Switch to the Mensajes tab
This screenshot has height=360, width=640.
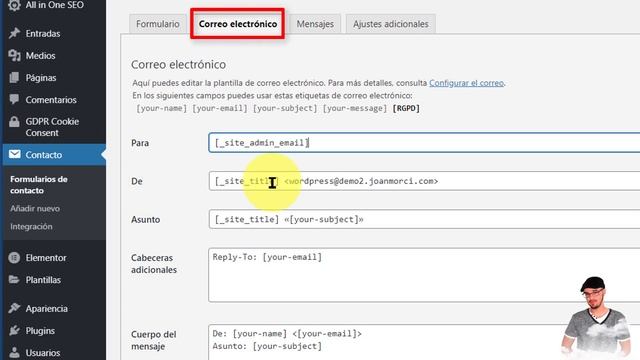tap(315, 24)
